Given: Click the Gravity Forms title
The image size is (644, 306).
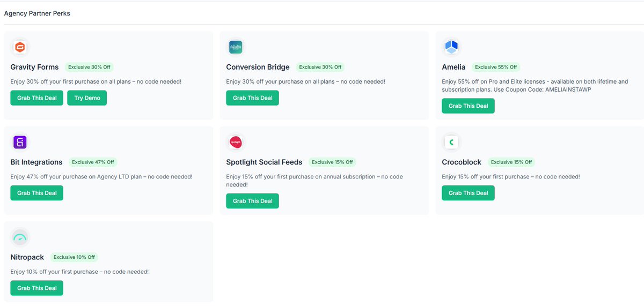Looking at the screenshot, I should (35, 67).
